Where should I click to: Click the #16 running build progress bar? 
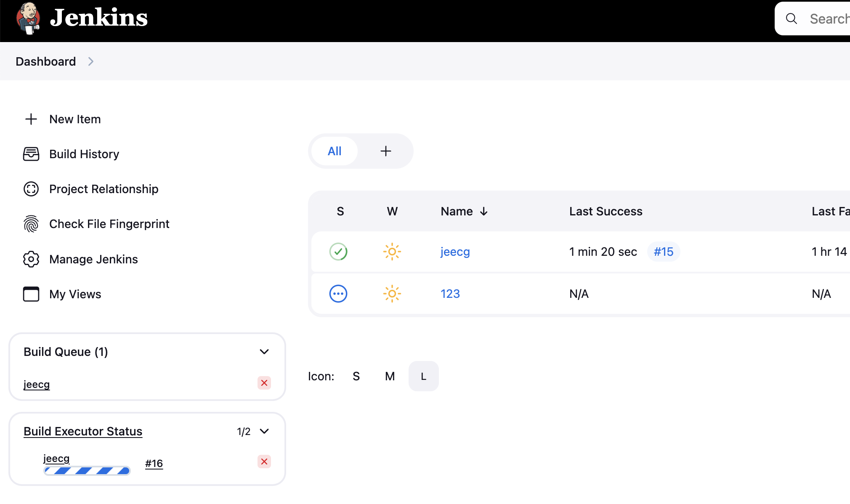[x=87, y=471]
